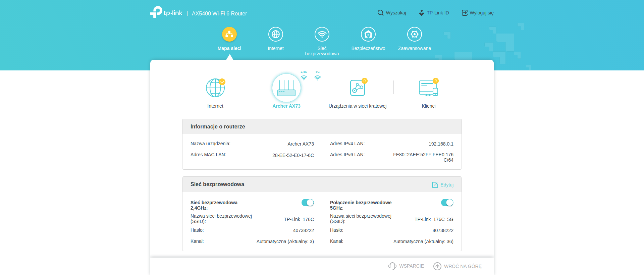Open the Internet globe tab icon

point(276,34)
